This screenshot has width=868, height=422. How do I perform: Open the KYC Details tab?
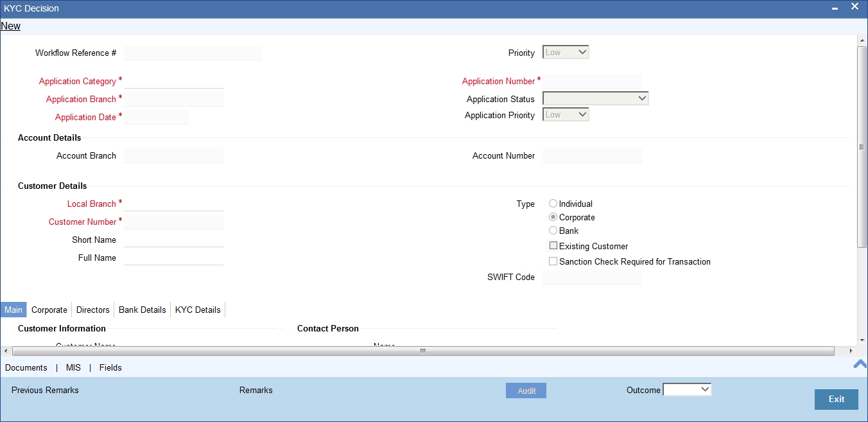pos(198,310)
